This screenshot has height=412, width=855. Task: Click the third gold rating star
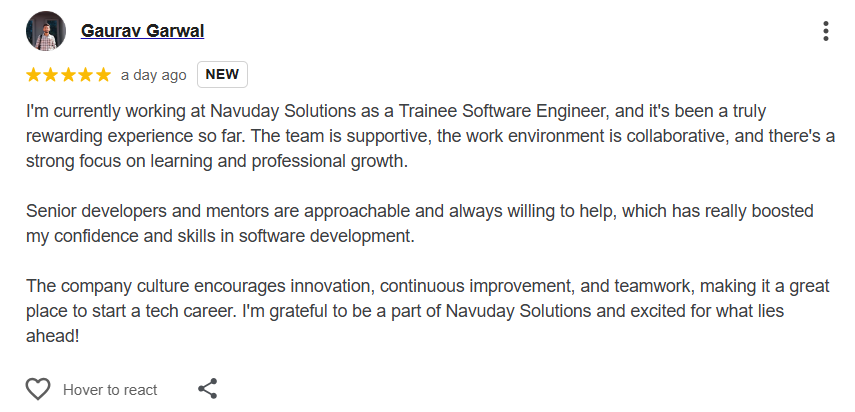[68, 75]
